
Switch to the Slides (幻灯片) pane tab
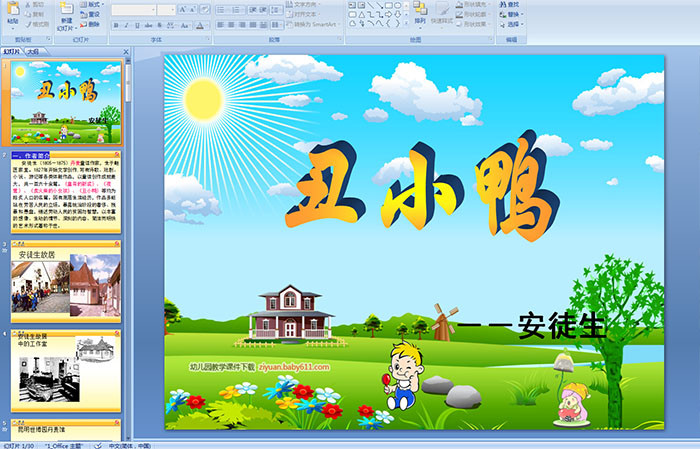pyautogui.click(x=12, y=52)
